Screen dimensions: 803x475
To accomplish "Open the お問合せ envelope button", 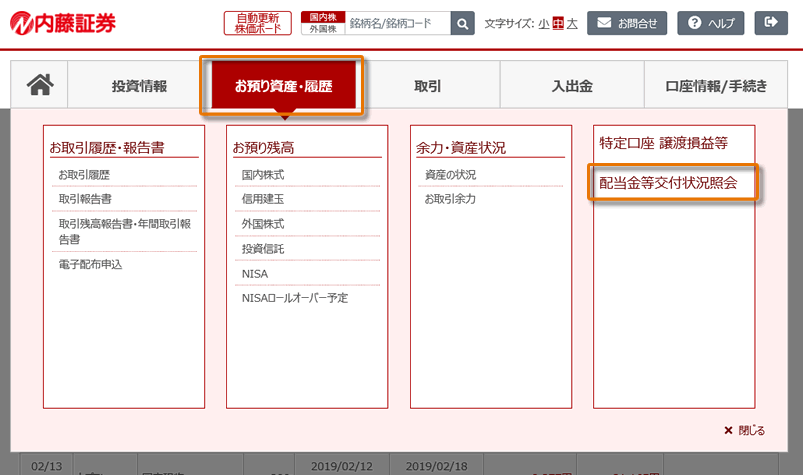I will [626, 23].
